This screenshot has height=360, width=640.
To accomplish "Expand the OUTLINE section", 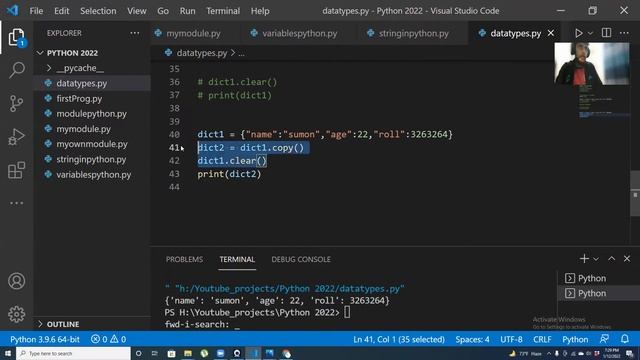I will pos(92,324).
